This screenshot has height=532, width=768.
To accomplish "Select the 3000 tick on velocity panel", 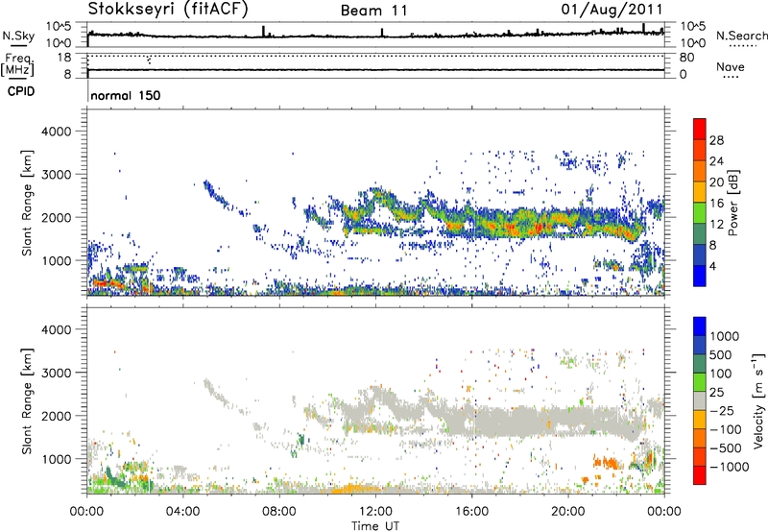I will point(56,374).
